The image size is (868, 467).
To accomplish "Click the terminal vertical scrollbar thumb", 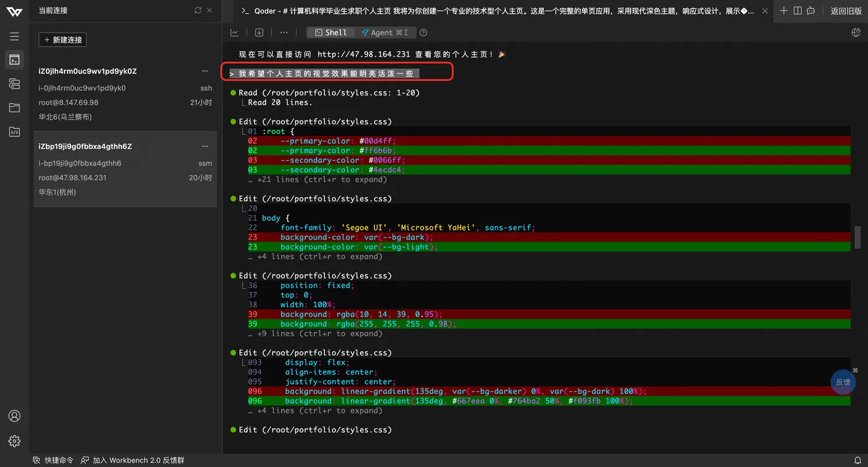I will pyautogui.click(x=858, y=237).
